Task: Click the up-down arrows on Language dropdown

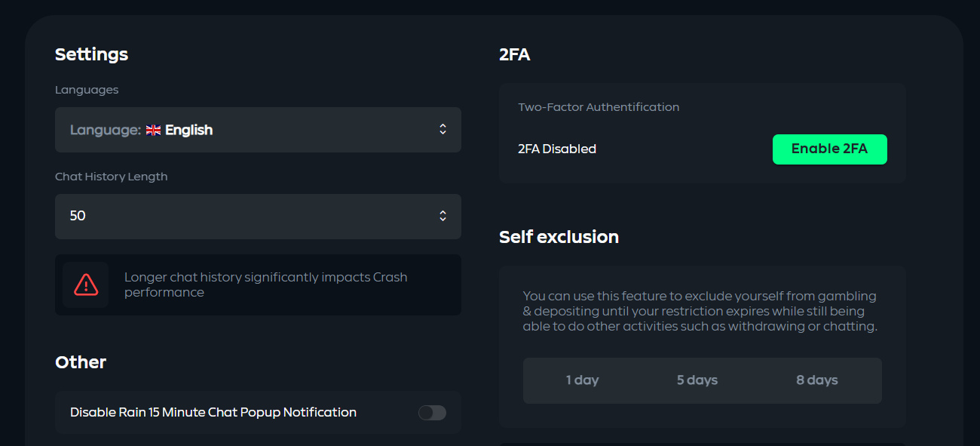Action: 443,130
